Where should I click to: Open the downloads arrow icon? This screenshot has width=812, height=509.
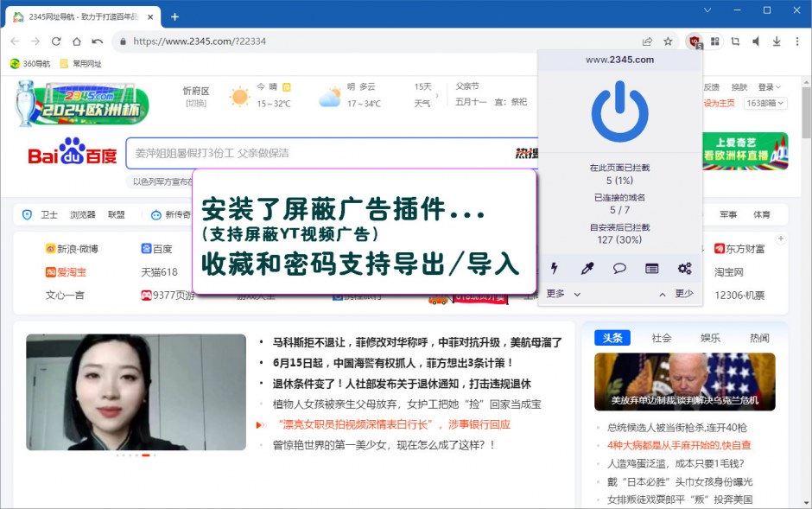[777, 41]
